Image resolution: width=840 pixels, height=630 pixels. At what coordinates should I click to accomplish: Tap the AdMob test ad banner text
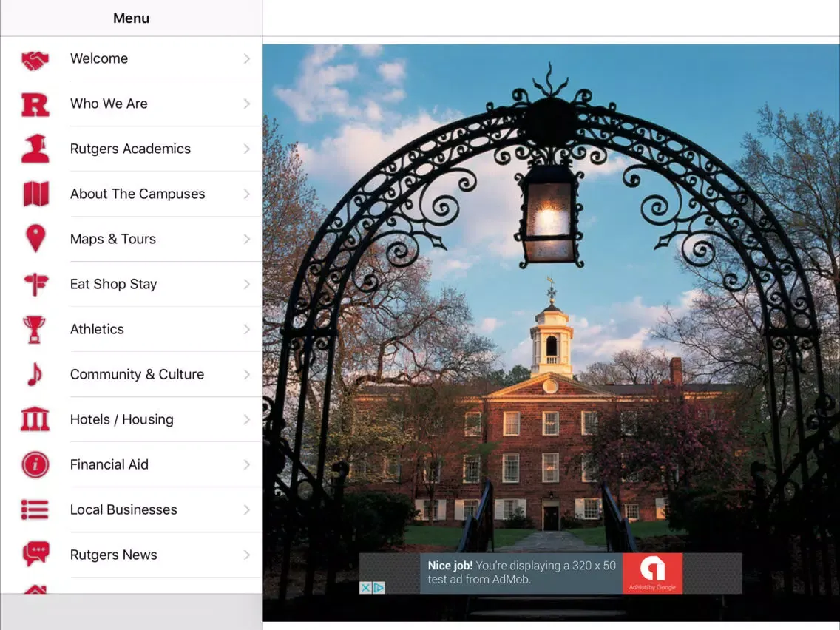(x=521, y=572)
